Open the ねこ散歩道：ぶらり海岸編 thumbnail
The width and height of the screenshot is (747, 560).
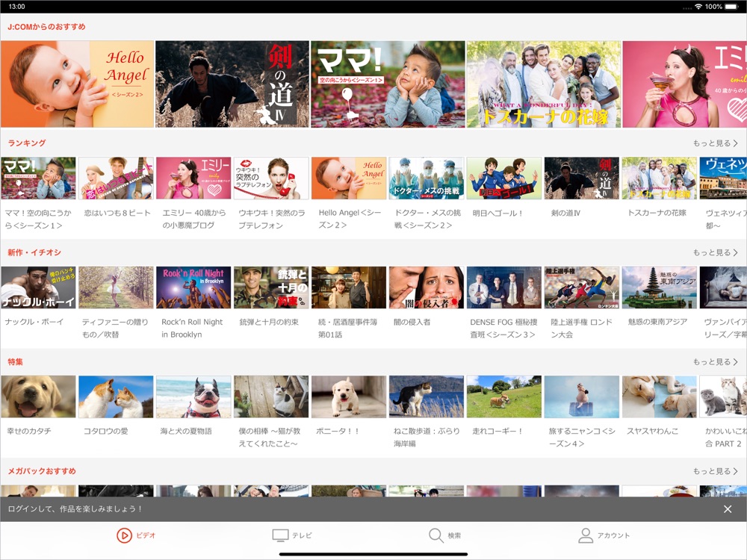click(x=427, y=396)
